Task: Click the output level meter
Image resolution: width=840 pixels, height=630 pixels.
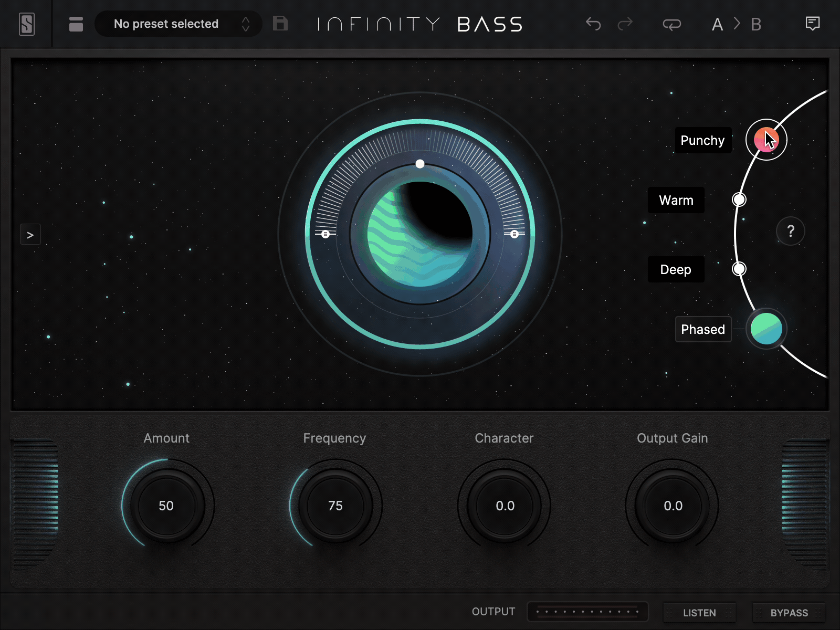Action: [587, 612]
